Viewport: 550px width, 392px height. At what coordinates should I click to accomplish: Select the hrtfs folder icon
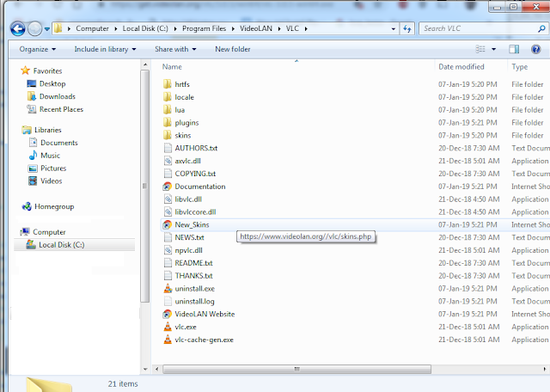(x=168, y=84)
